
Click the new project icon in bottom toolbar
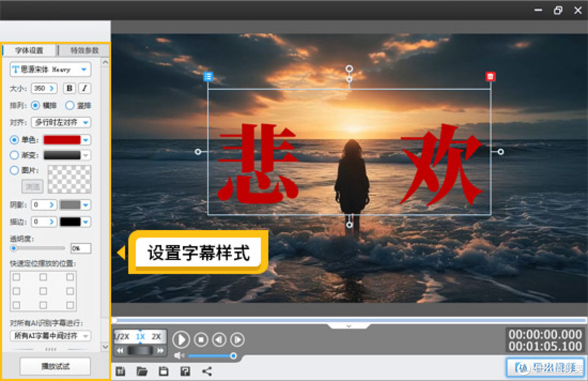(120, 372)
